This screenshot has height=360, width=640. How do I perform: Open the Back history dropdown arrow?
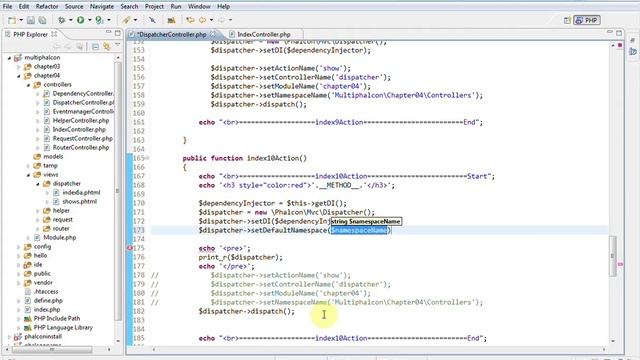point(211,20)
